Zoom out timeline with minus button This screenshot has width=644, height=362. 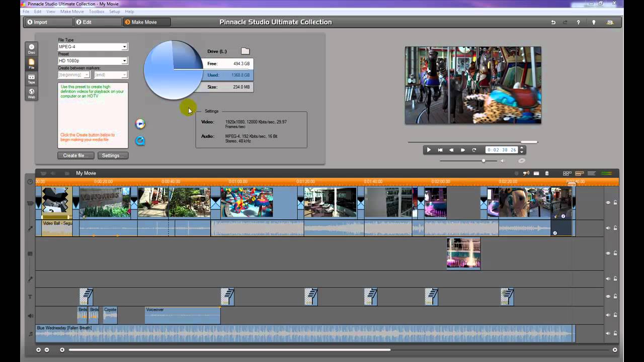[47, 350]
